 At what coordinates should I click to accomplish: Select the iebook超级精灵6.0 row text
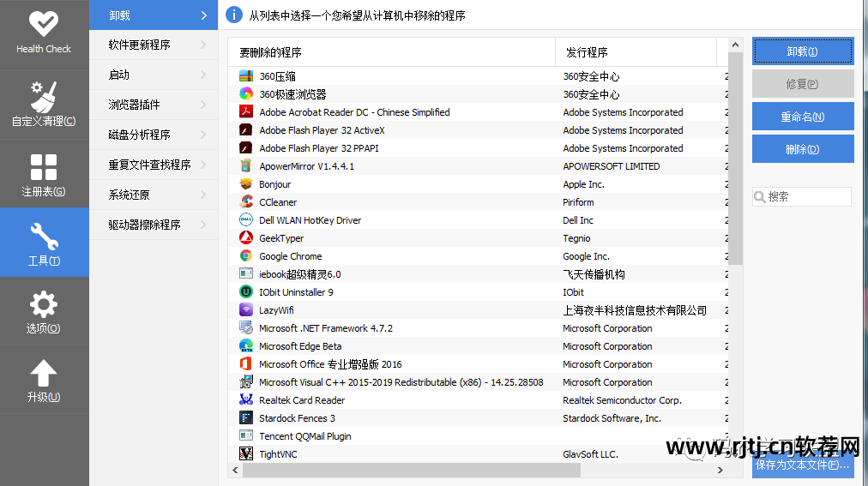(300, 274)
